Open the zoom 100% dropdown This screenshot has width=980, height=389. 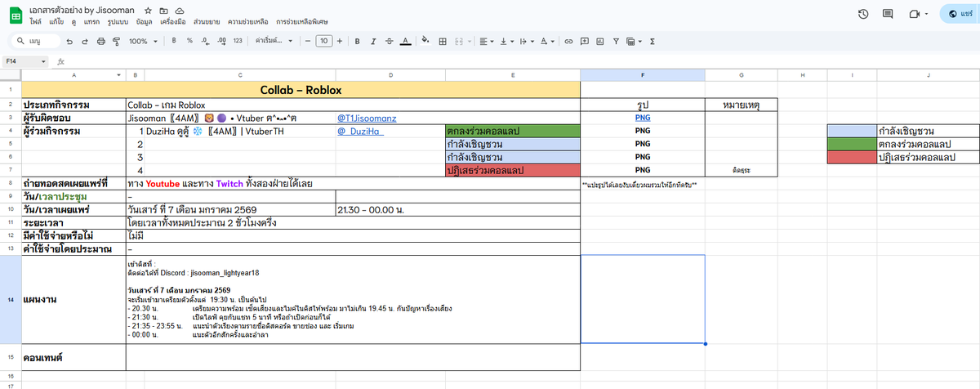point(142,41)
